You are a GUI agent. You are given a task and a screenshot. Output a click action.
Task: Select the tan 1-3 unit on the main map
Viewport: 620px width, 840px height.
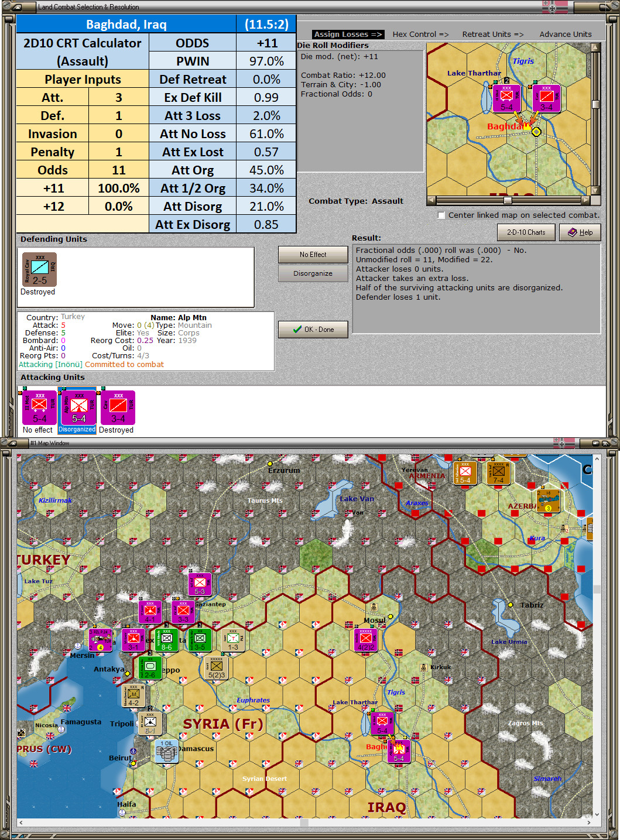point(233,639)
